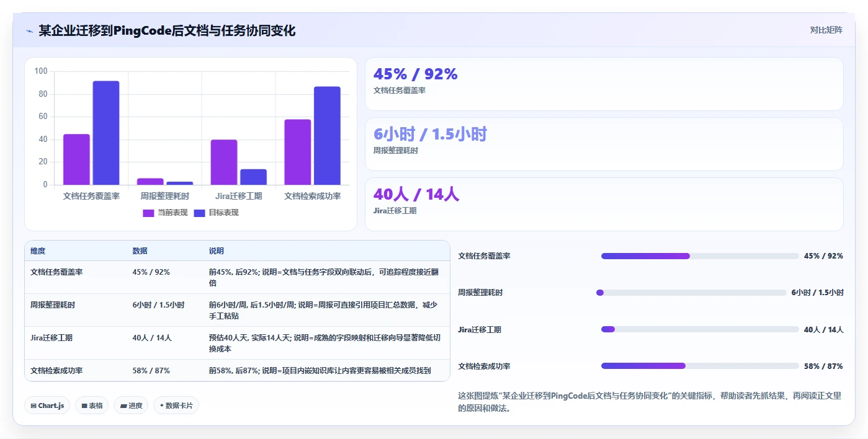
Task: Click the blue 文档任务覆盖率 bar in chart
Action: click(x=106, y=133)
